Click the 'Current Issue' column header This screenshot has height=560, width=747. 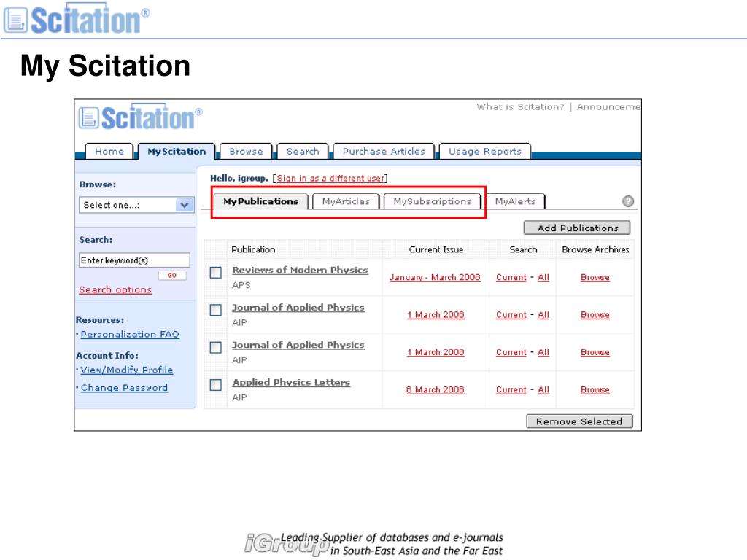pyautogui.click(x=436, y=249)
